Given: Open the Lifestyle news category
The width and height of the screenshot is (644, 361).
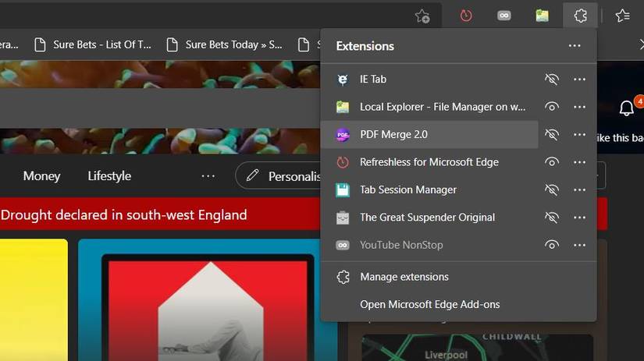Looking at the screenshot, I should [x=109, y=176].
